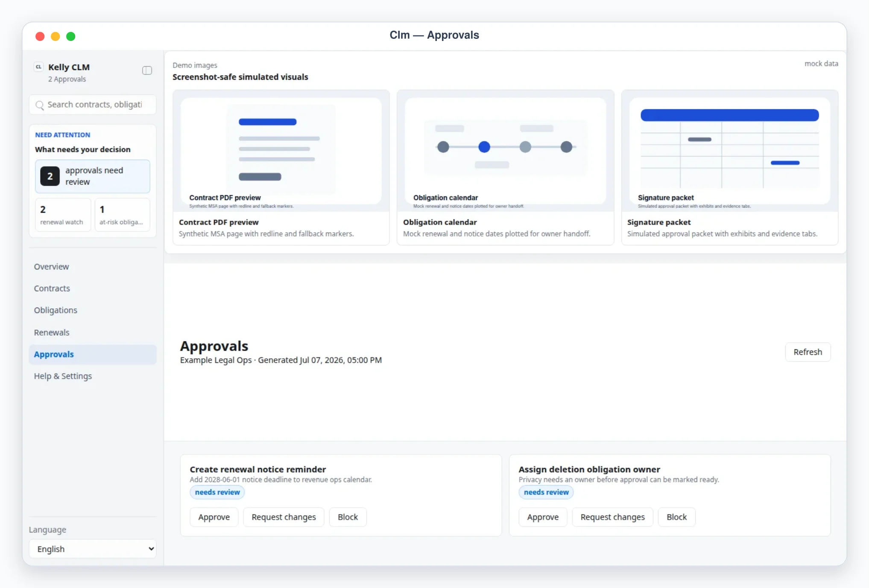The height and width of the screenshot is (588, 869).
Task: Block the renewal notice reminder
Action: (x=348, y=517)
